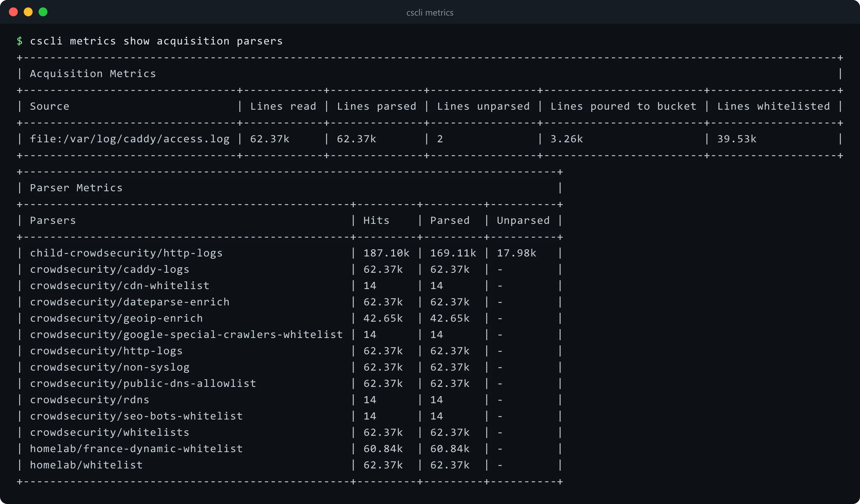Click the 'homelab/whitelist' parser name

(x=86, y=465)
